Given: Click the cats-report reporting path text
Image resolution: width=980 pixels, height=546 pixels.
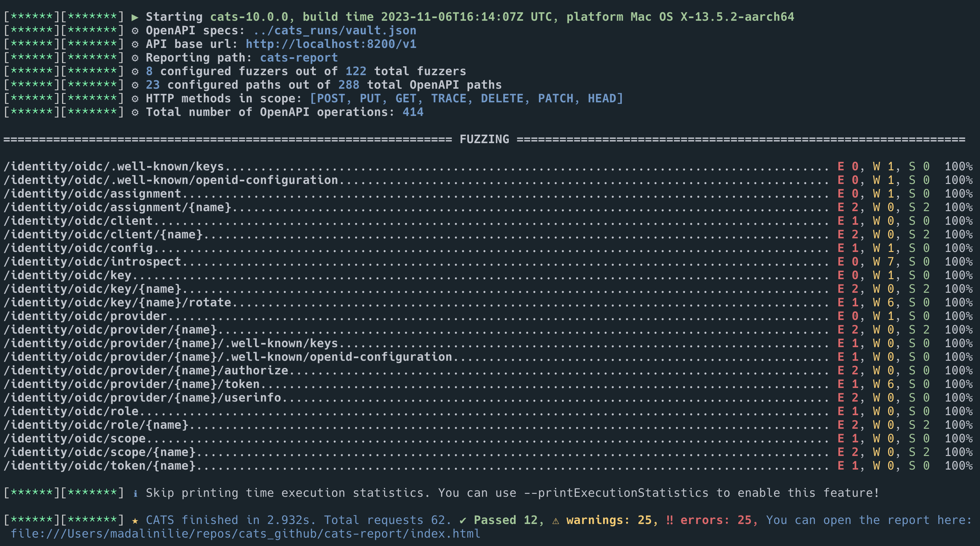Looking at the screenshot, I should (299, 58).
